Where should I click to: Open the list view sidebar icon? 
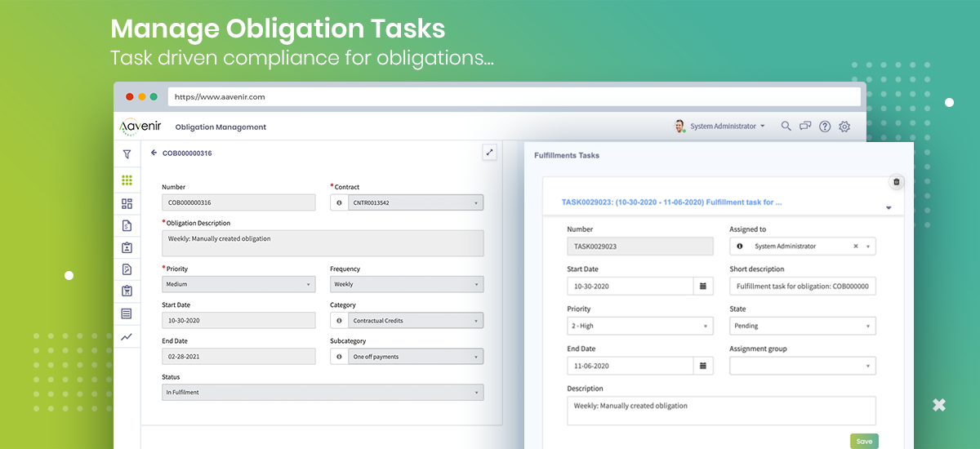pyautogui.click(x=127, y=313)
